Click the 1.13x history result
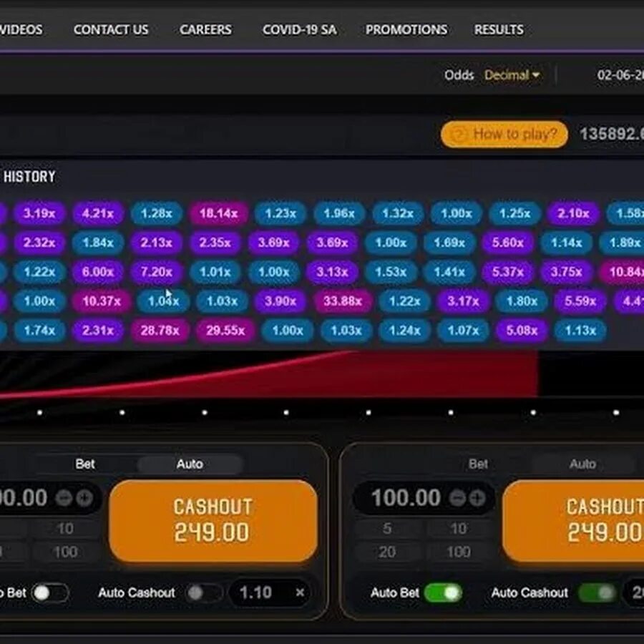This screenshot has width=644, height=644. click(580, 330)
